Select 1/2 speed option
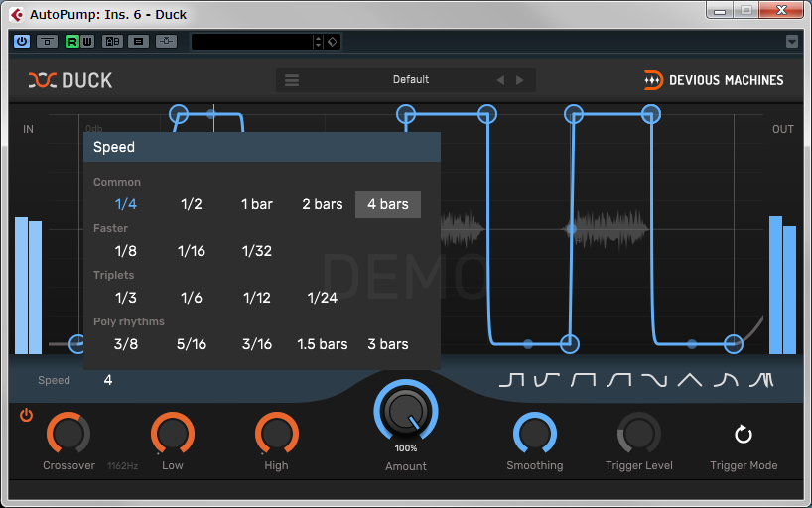This screenshot has height=508, width=812. pyautogui.click(x=192, y=204)
